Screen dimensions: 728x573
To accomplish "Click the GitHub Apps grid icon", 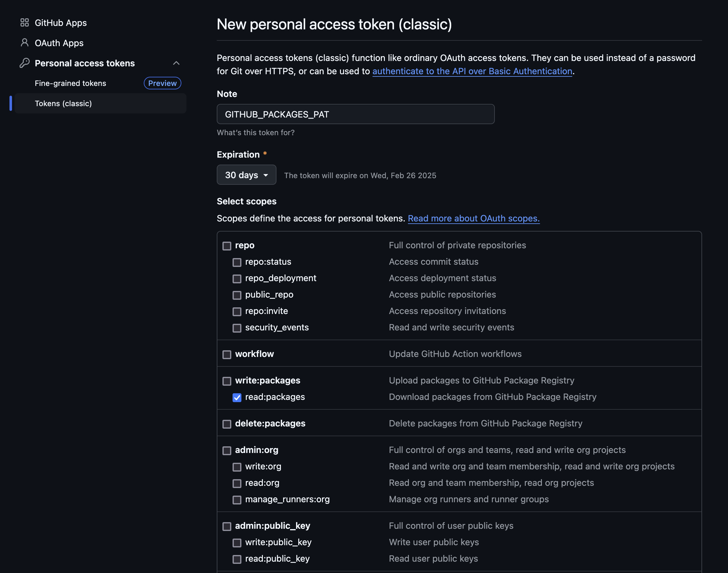I will [x=25, y=22].
